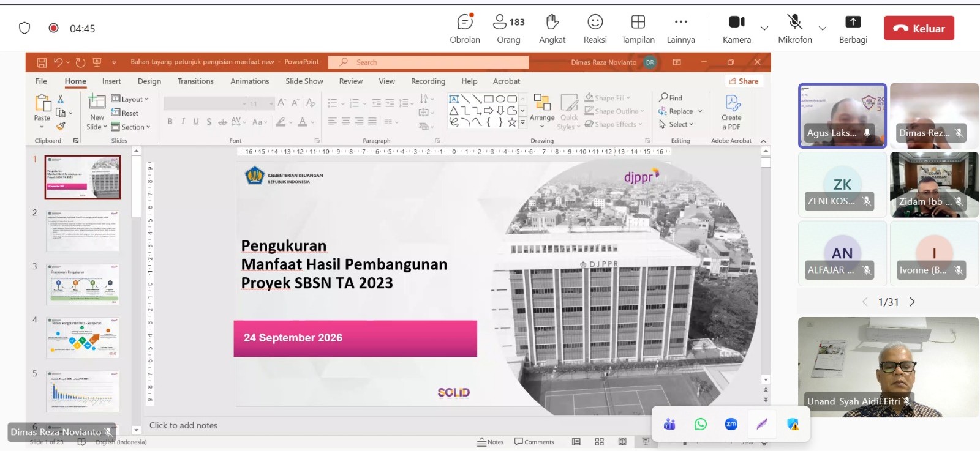The height and width of the screenshot is (451, 980).
Task: Open the Section dropdown in Slides group
Action: click(130, 127)
